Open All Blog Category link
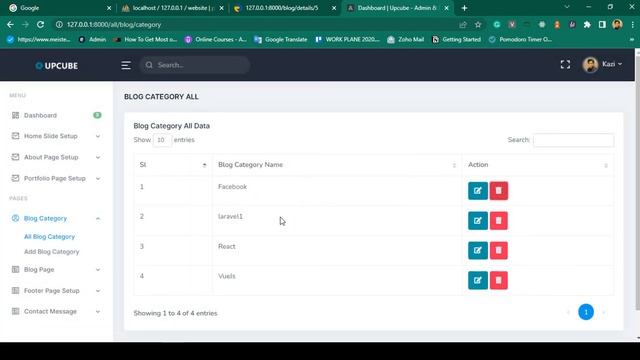Image resolution: width=640 pixels, height=360 pixels. (x=49, y=237)
